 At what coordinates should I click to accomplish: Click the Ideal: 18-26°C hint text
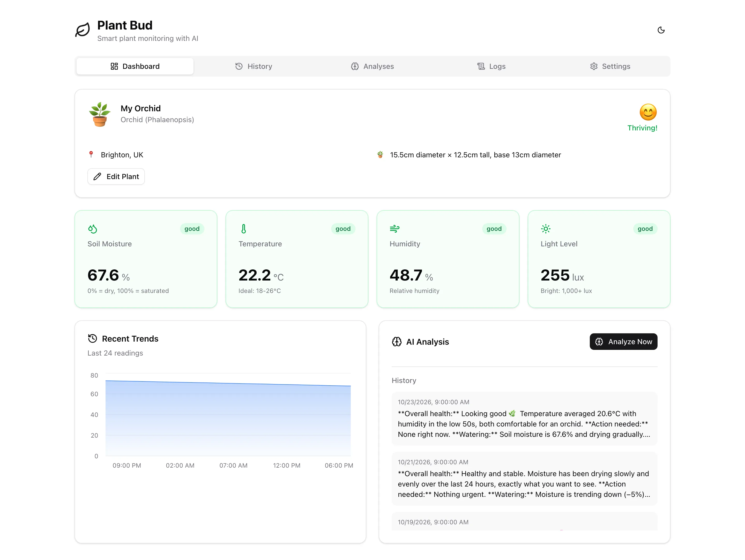[x=260, y=291]
